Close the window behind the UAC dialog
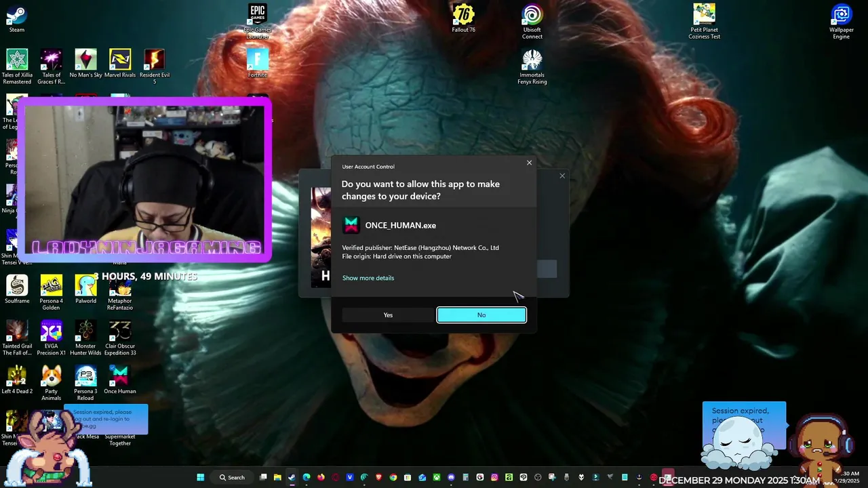Image resolution: width=868 pixels, height=488 pixels. tap(562, 176)
